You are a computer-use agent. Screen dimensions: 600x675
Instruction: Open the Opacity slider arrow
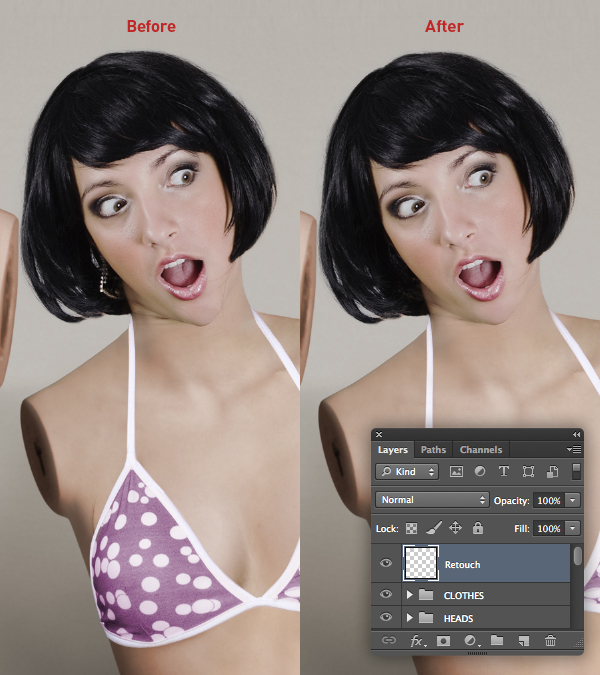572,500
